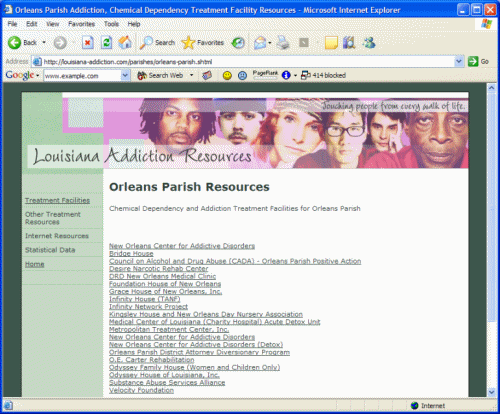Click the grayed Forward arrow button
Image resolution: width=500 pixels, height=414 pixels.
point(60,43)
